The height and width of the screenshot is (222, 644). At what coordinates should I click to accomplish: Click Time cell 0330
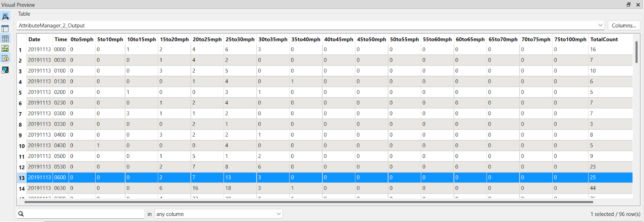pos(61,124)
